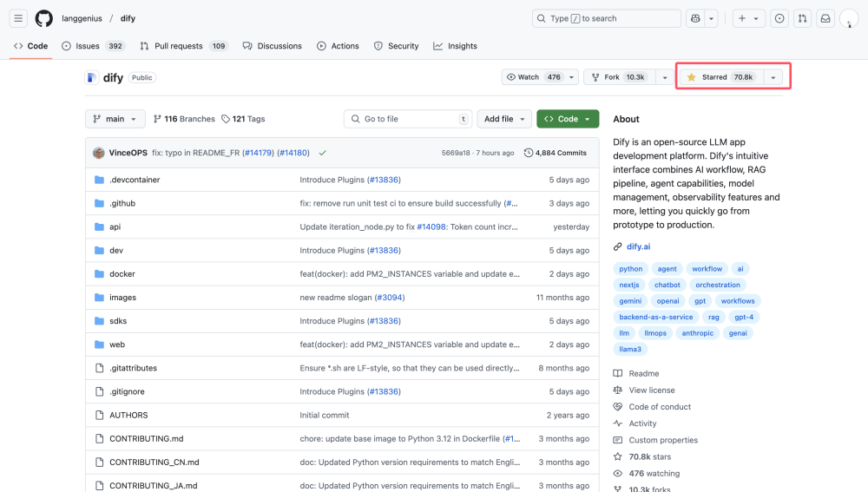Viewport: 868px width, 492px height.
Task: Open the .gitignore file
Action: (x=127, y=391)
